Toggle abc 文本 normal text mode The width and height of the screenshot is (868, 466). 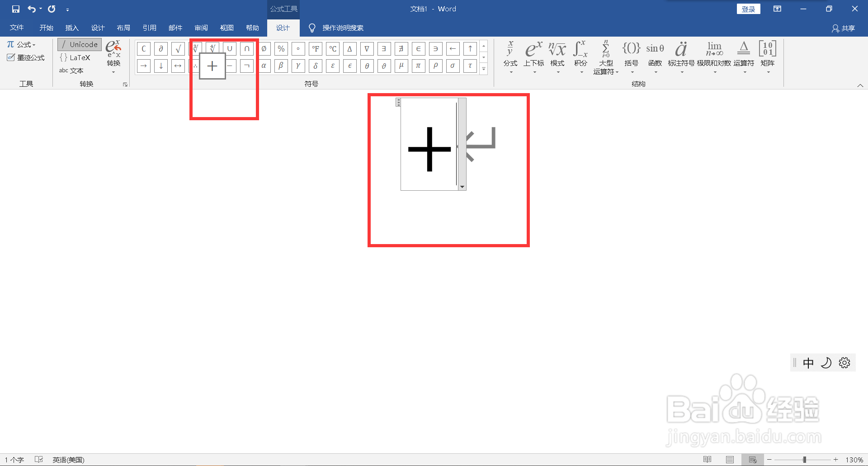tap(71, 71)
